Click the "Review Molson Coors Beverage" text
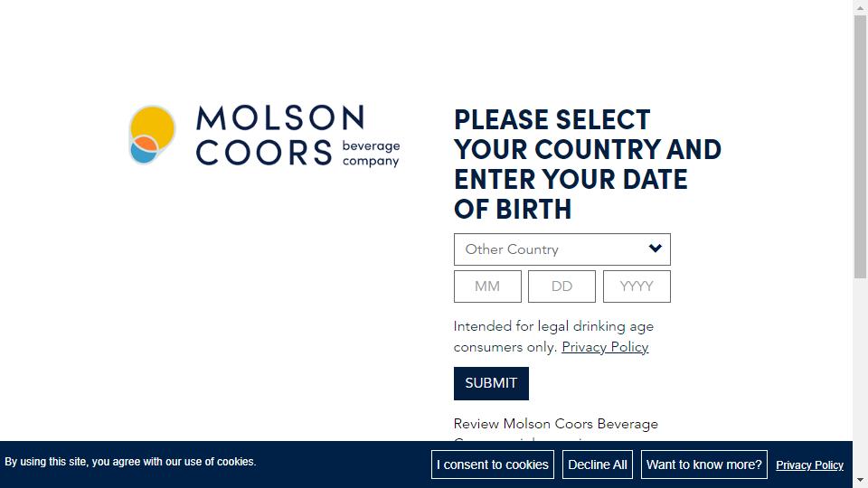The width and height of the screenshot is (868, 488). [556, 424]
